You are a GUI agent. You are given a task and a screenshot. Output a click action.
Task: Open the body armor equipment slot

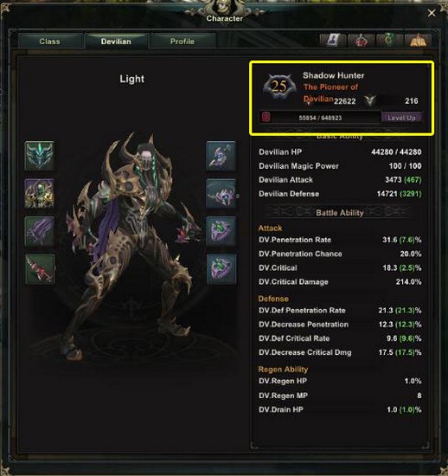coord(40,193)
